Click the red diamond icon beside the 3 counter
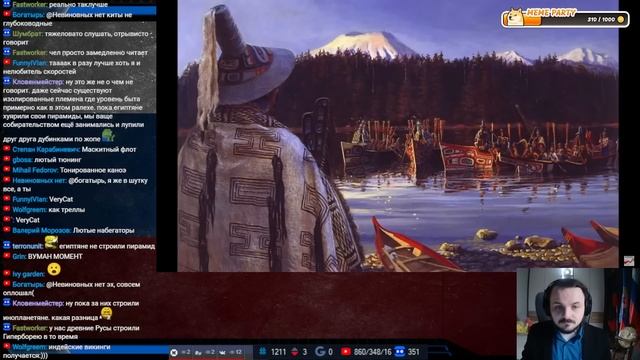 (x=295, y=351)
